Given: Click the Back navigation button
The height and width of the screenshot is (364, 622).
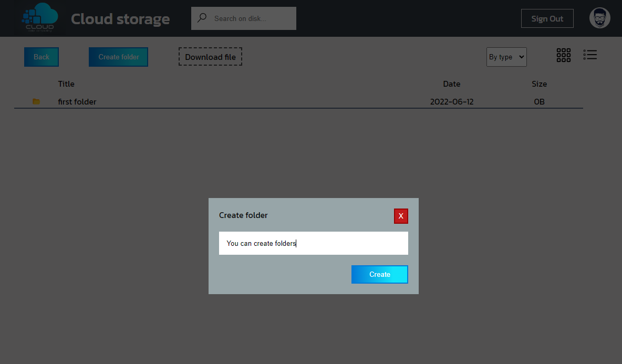Looking at the screenshot, I should point(41,57).
